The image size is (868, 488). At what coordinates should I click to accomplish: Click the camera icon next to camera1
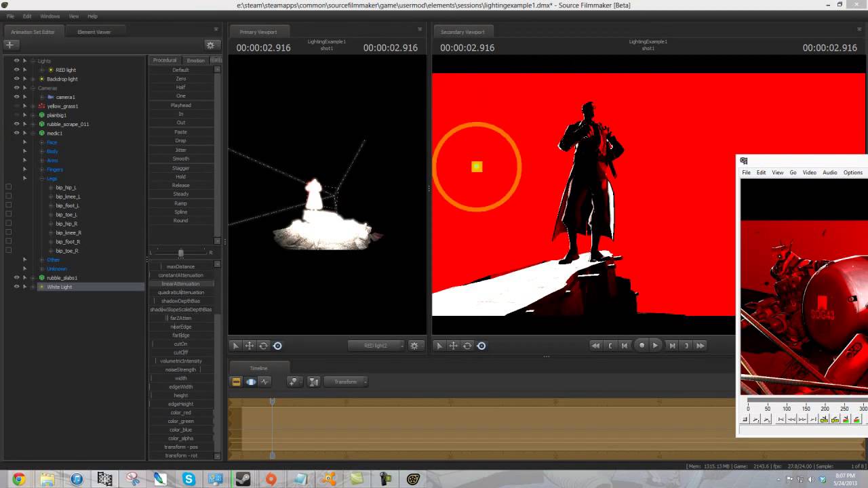(50, 97)
